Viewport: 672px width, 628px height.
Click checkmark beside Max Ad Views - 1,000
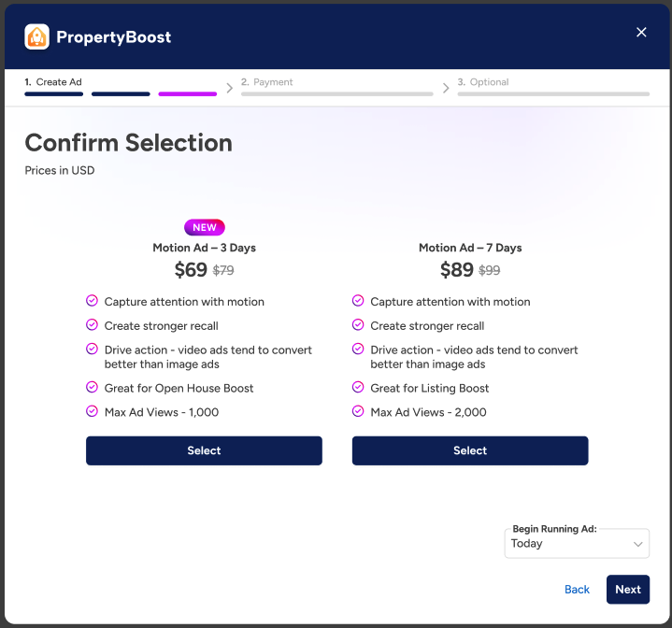(92, 411)
